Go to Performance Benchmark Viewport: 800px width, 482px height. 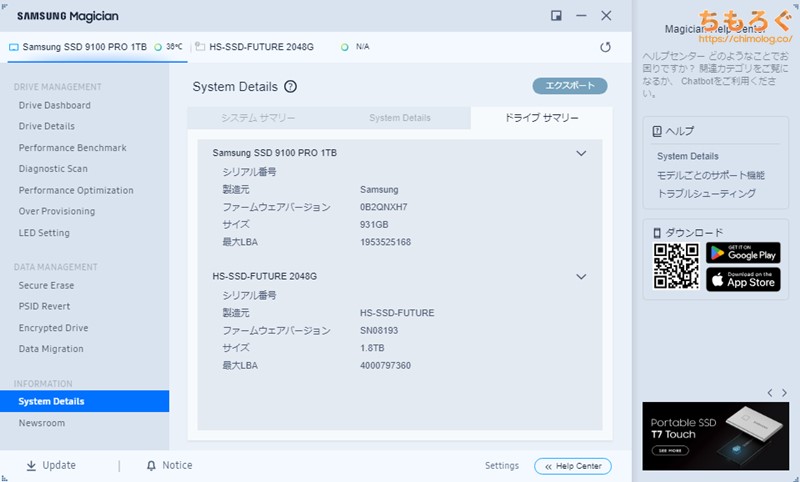click(72, 148)
